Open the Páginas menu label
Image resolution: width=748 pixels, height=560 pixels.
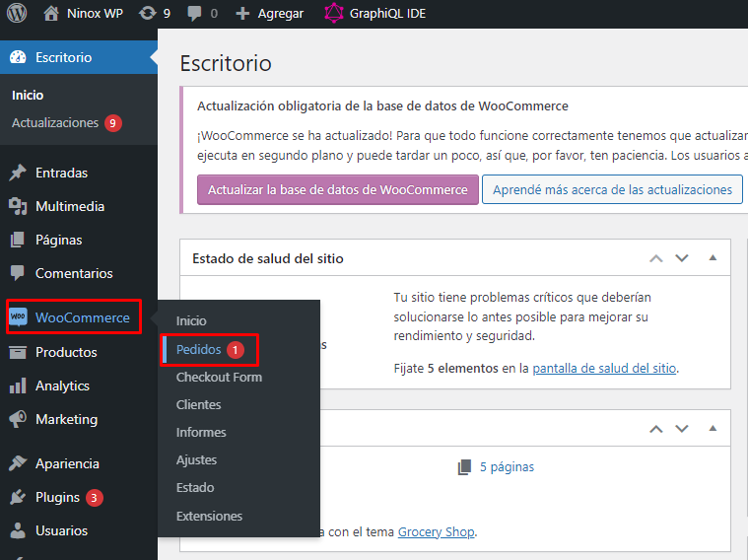[x=59, y=240]
